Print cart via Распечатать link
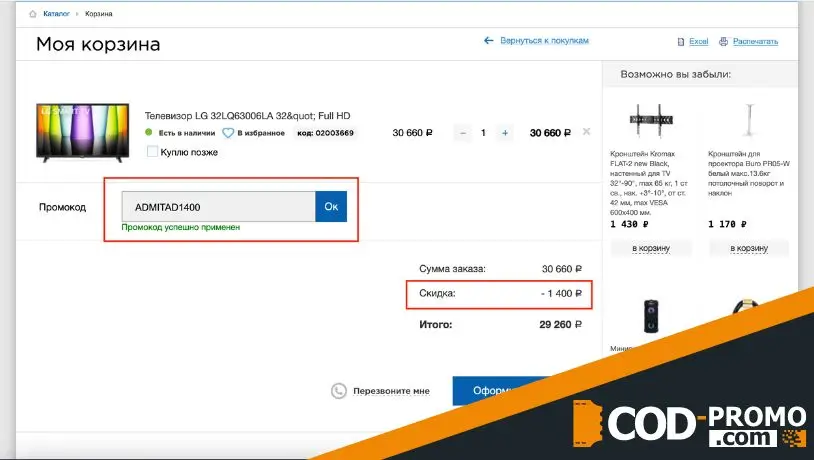This screenshot has height=460, width=814. click(x=755, y=42)
